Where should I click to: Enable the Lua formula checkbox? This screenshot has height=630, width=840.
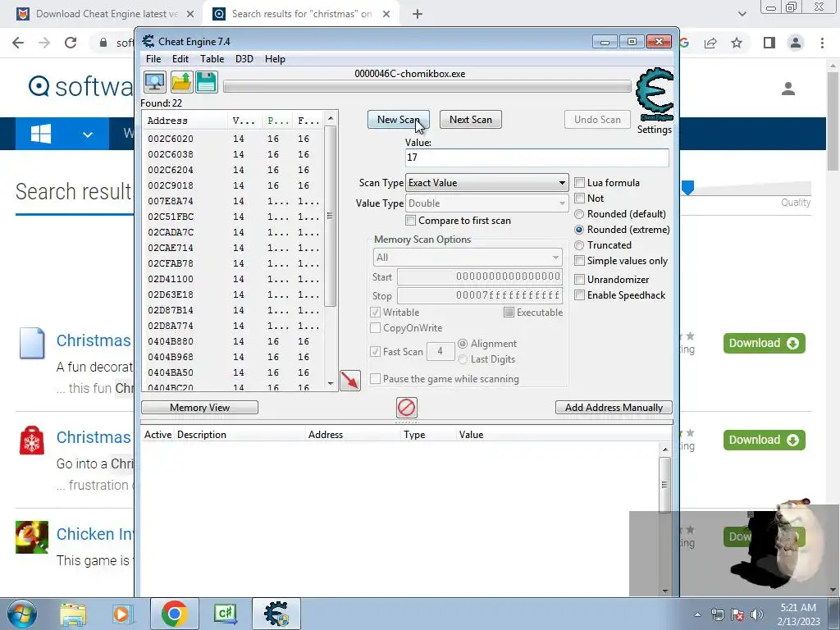tap(579, 183)
